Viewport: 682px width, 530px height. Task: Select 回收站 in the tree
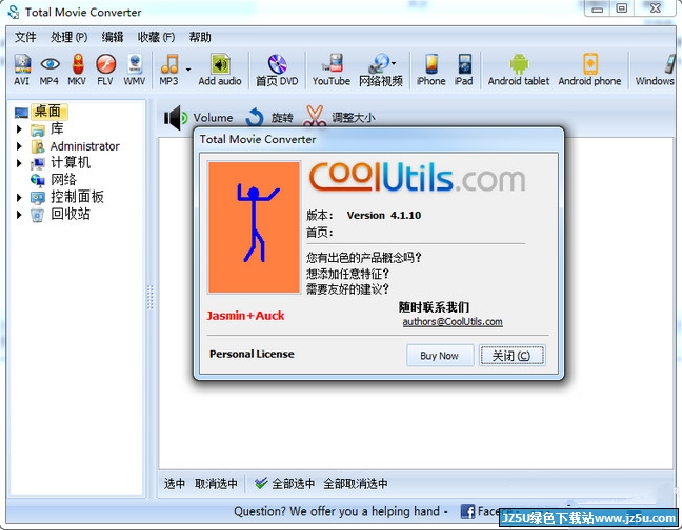coord(61,214)
